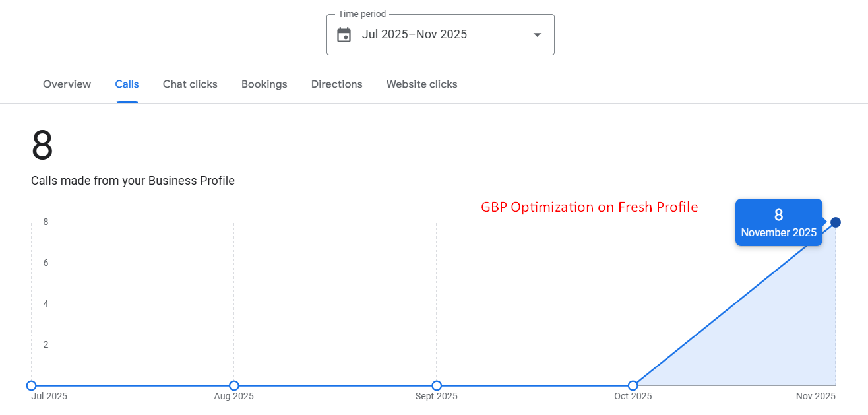Select the Calls tab
868x415 pixels.
click(127, 84)
